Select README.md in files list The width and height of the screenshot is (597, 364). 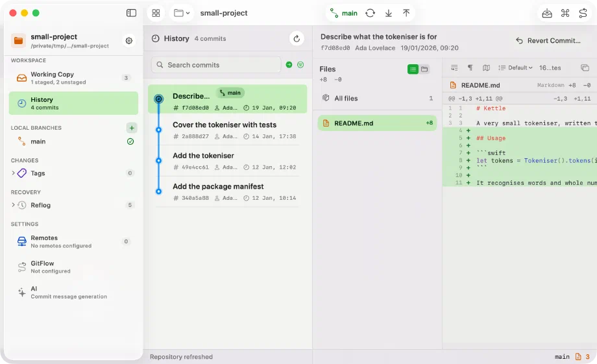click(377, 123)
